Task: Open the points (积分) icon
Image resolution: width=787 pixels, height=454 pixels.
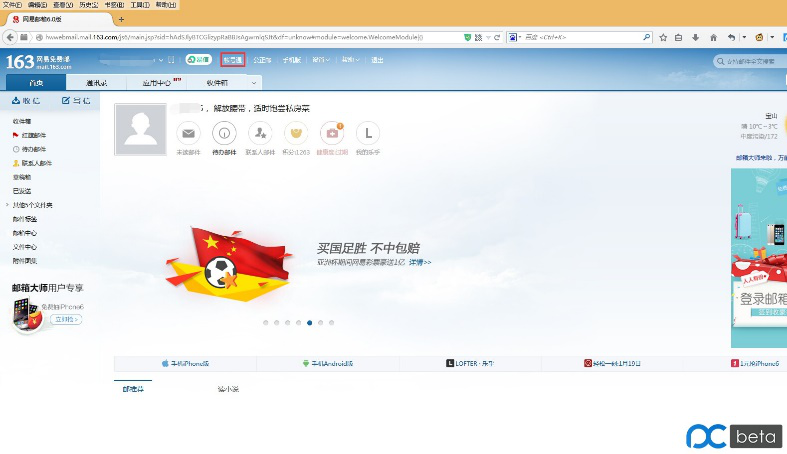Action: click(x=295, y=133)
